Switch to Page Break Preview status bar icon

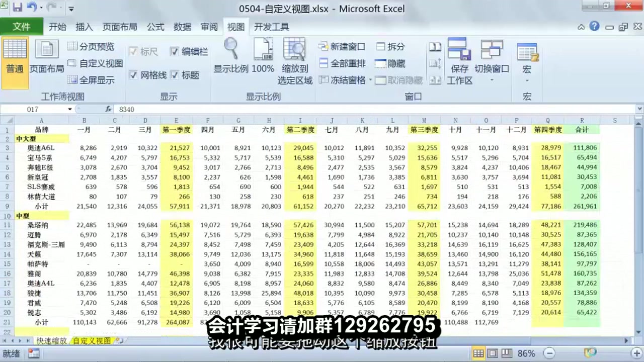click(506, 353)
